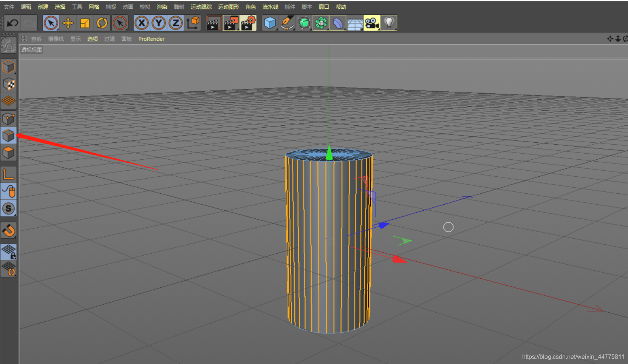Switch to Texture mode checkered cube
The width and height of the screenshot is (628, 364).
coord(8,84)
